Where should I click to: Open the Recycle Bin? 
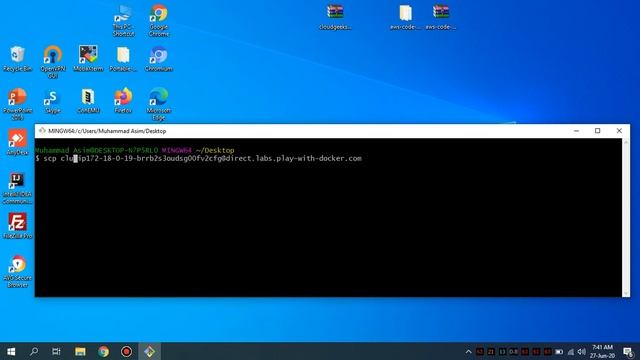point(17,59)
